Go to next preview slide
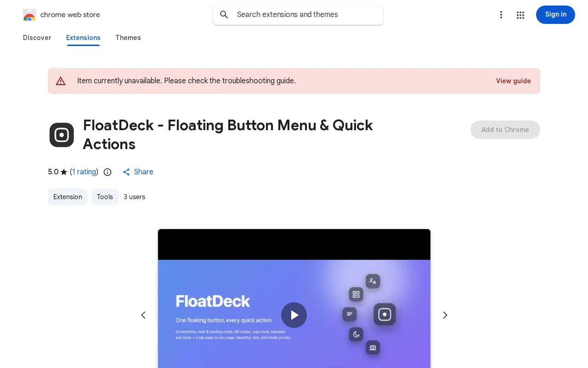Viewport: 588px width, 368px height. [x=445, y=315]
